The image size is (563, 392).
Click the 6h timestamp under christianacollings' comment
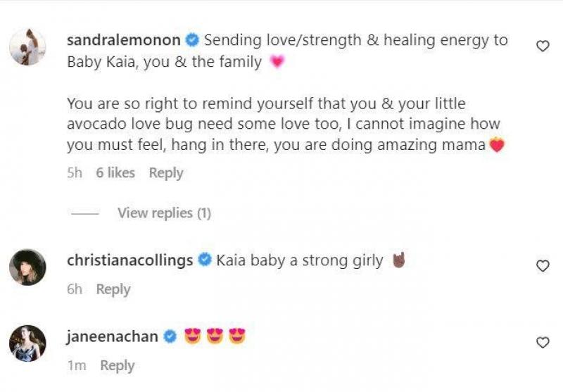pyautogui.click(x=75, y=289)
